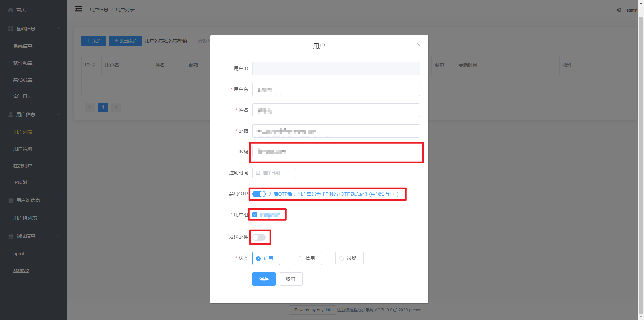Toggle the 发送邮件 switch
Screen dimensions: 644x320
[259, 237]
